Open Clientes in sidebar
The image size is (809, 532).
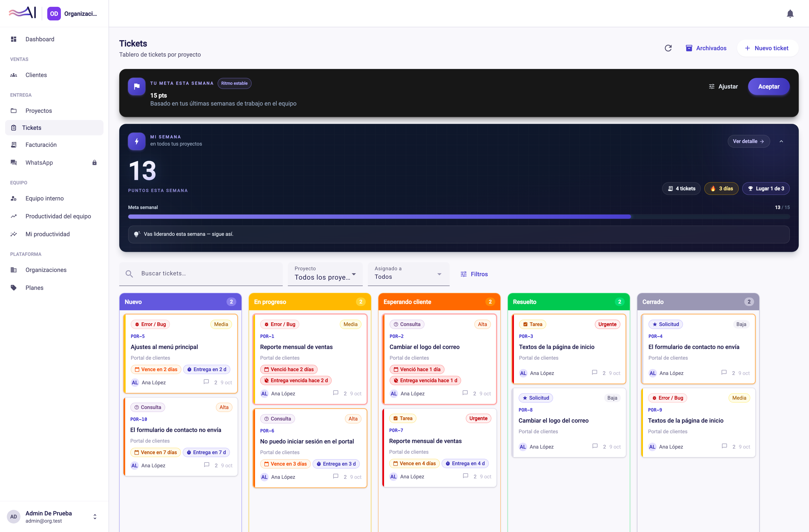pyautogui.click(x=54, y=75)
